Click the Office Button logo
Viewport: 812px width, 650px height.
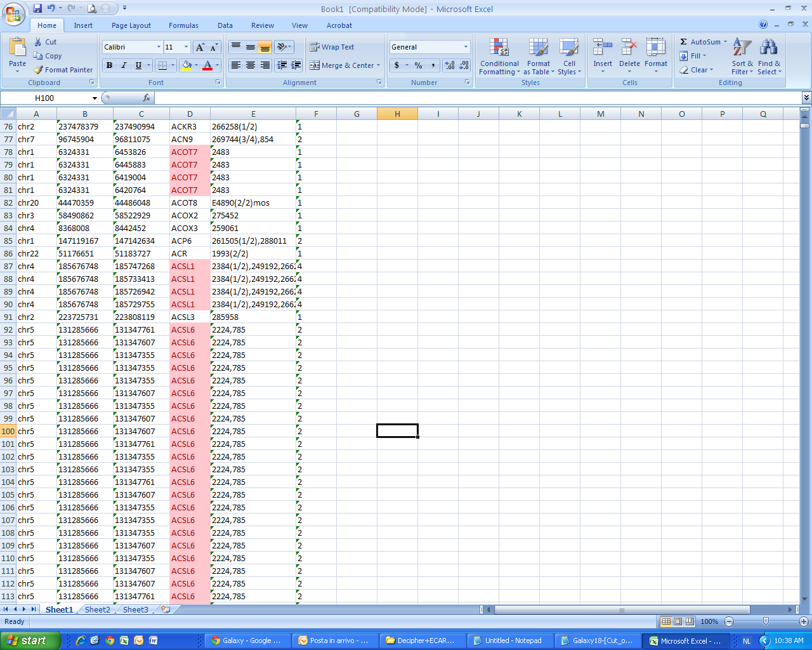(13, 13)
